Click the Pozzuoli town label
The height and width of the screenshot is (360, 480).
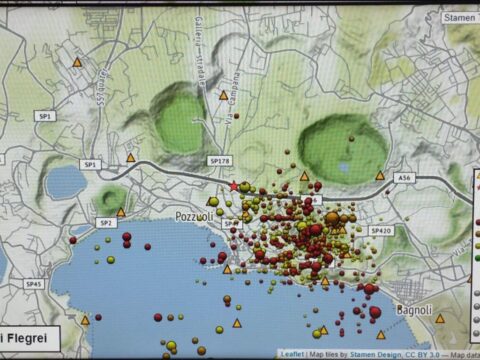pos(194,217)
